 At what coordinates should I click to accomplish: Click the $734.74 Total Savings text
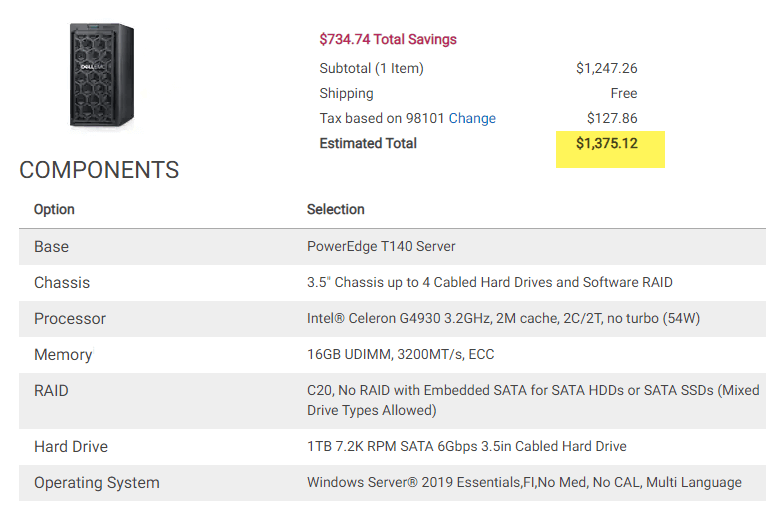tap(388, 39)
